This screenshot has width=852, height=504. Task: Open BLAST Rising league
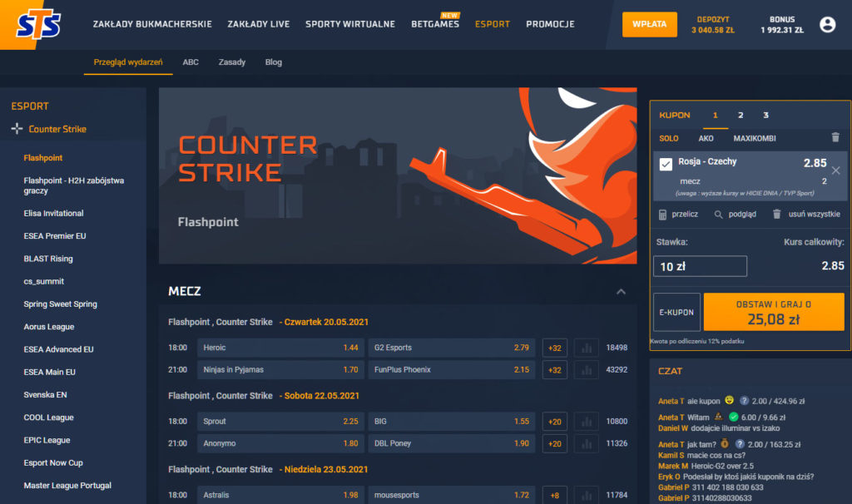click(48, 259)
